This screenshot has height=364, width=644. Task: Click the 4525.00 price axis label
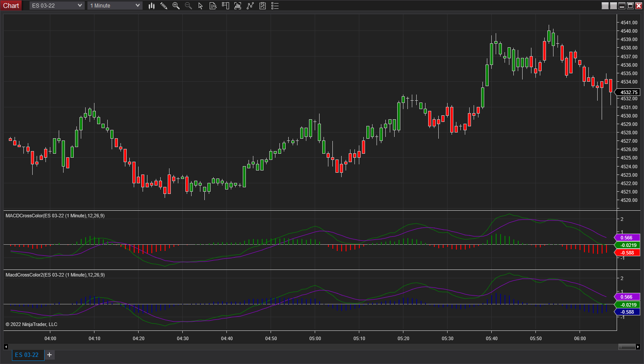point(629,158)
